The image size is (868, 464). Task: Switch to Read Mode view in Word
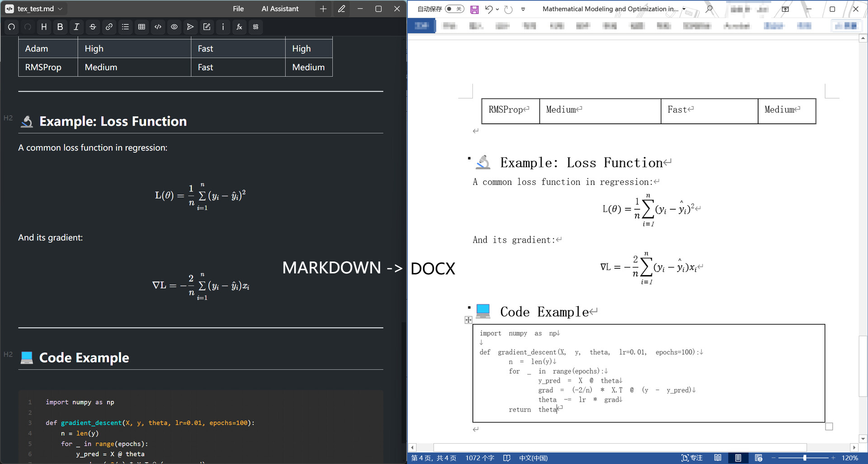tap(717, 458)
